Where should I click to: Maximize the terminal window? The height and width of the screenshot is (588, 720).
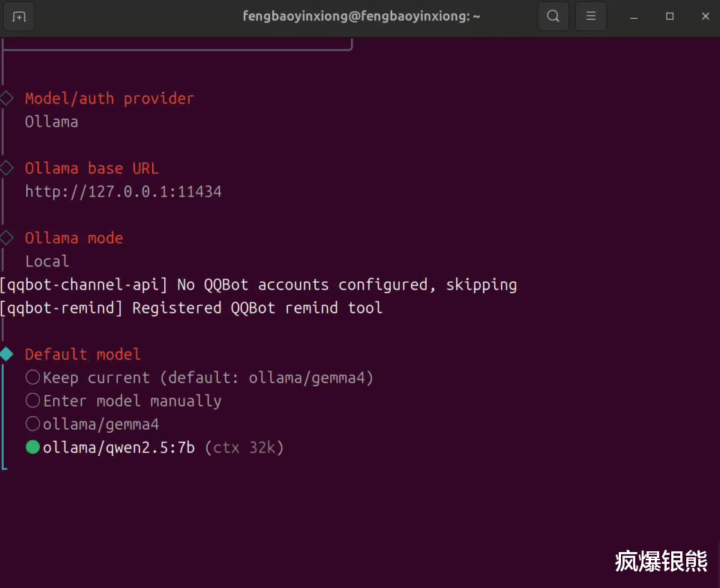click(670, 16)
